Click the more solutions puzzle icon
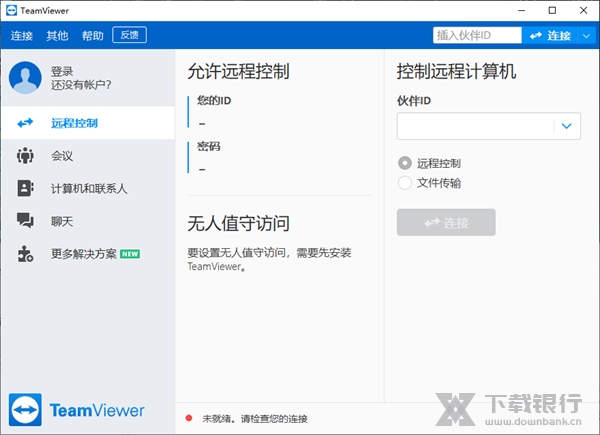 click(x=25, y=254)
